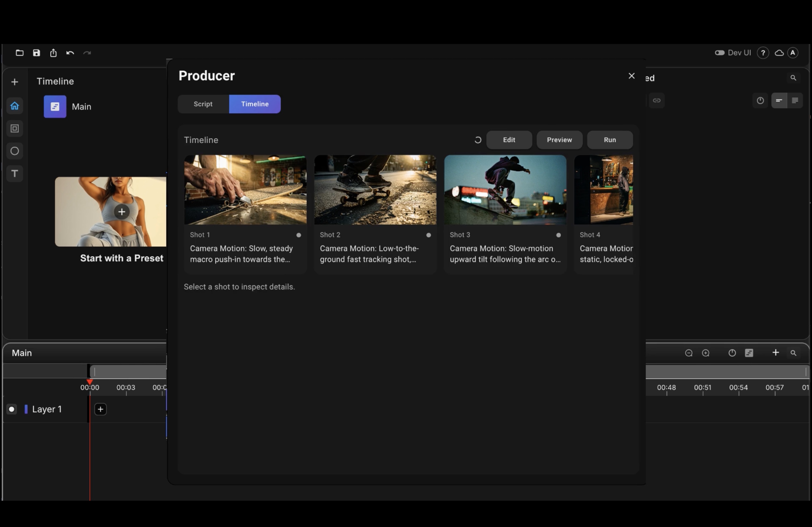Undo the last action
Screen dimensions: 812x527
(70, 53)
